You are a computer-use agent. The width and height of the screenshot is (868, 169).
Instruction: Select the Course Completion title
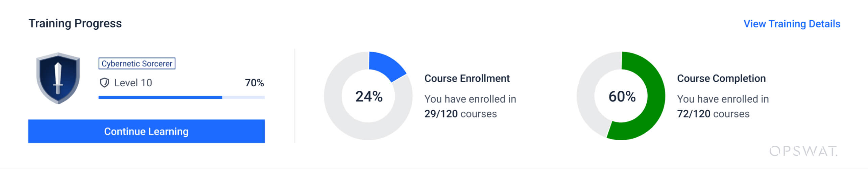[x=721, y=78]
